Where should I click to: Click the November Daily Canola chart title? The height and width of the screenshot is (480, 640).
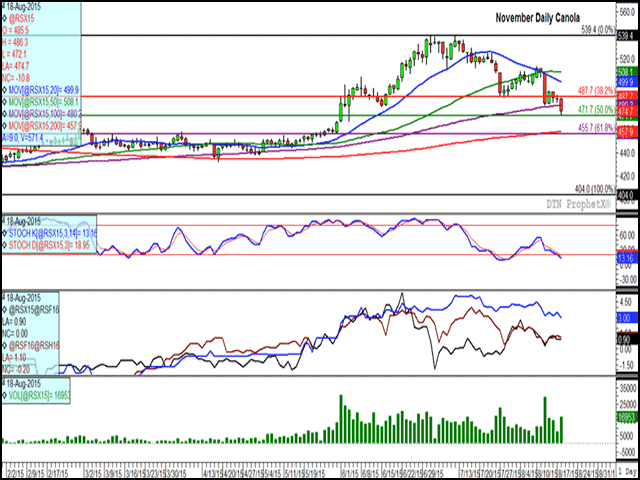[536, 18]
